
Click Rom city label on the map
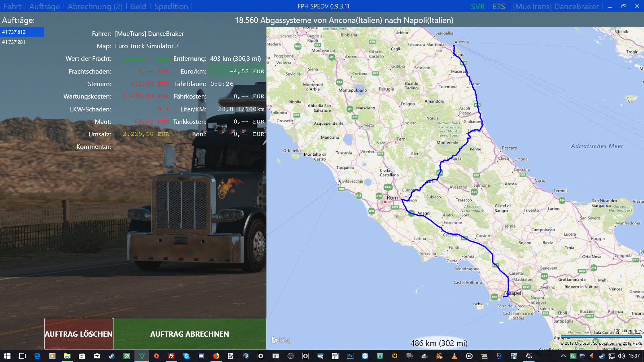coord(392,197)
